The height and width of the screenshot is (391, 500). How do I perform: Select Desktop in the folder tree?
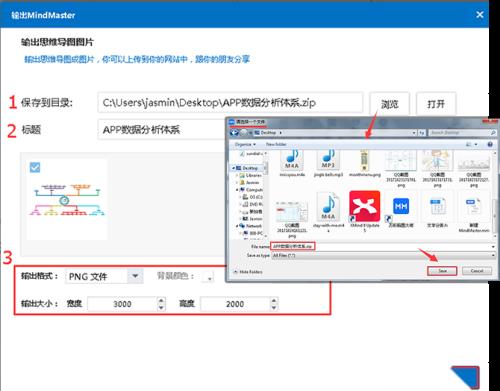tap(249, 168)
